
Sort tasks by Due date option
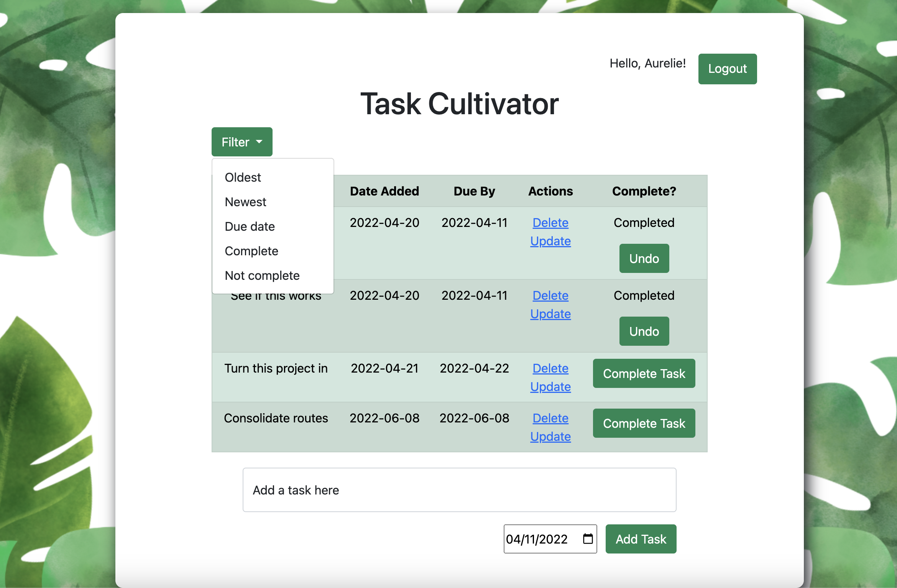250,227
